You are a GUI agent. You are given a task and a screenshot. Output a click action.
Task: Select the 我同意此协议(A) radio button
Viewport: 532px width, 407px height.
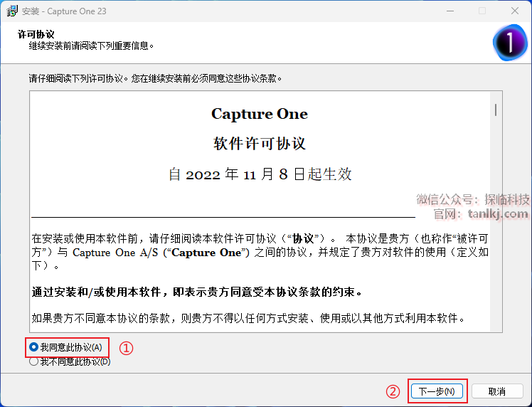[x=33, y=347]
